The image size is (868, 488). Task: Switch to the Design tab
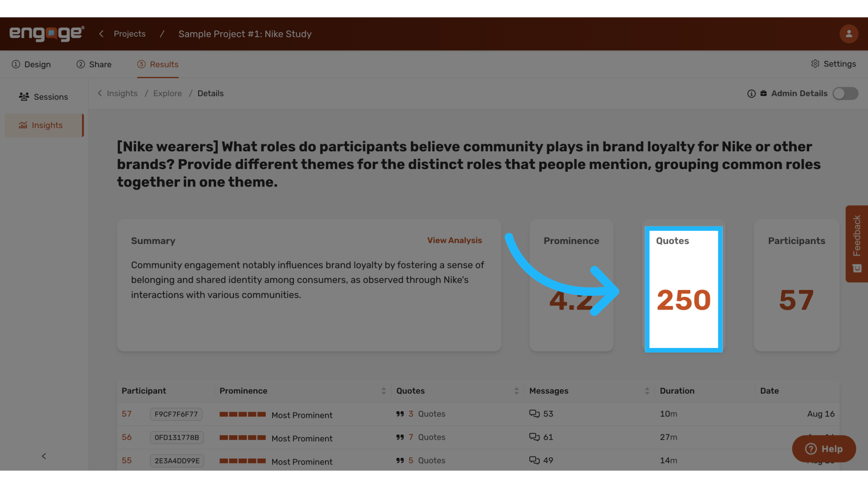point(31,64)
